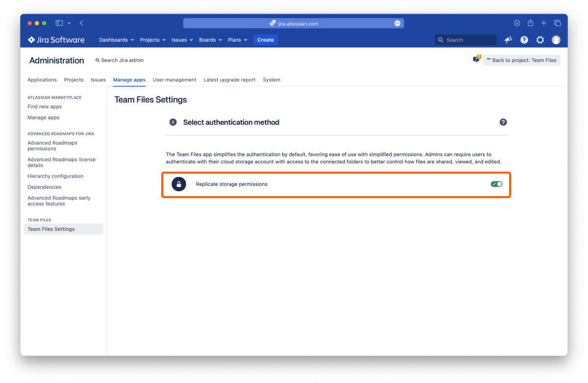Open Hierarchy configuration link
588x383 pixels.
[x=55, y=176]
